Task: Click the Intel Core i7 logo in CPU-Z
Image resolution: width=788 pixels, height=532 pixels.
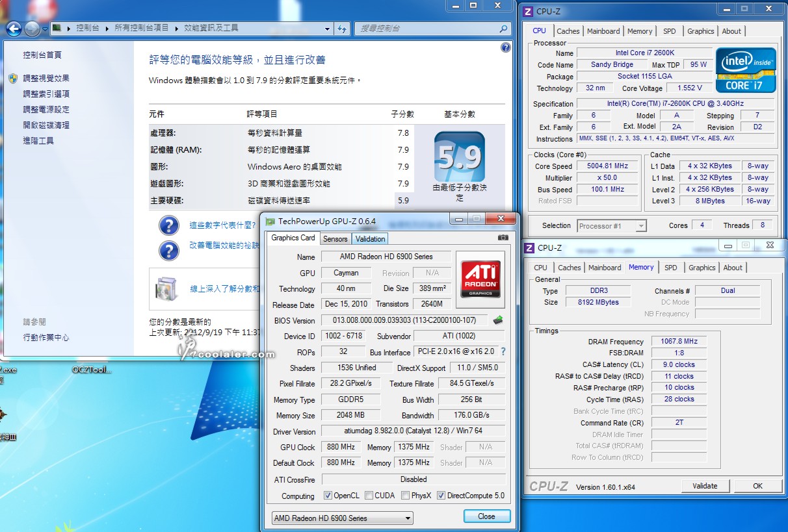Action: click(x=746, y=70)
